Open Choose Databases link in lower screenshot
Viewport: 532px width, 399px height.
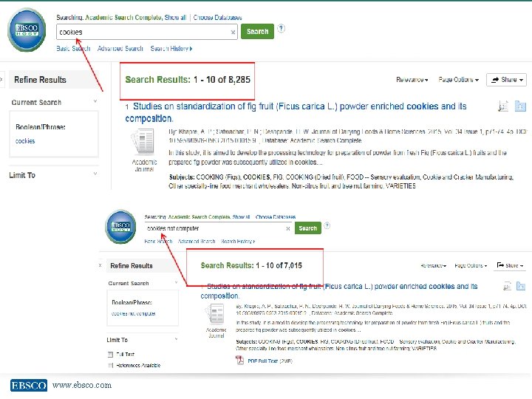tap(276, 216)
